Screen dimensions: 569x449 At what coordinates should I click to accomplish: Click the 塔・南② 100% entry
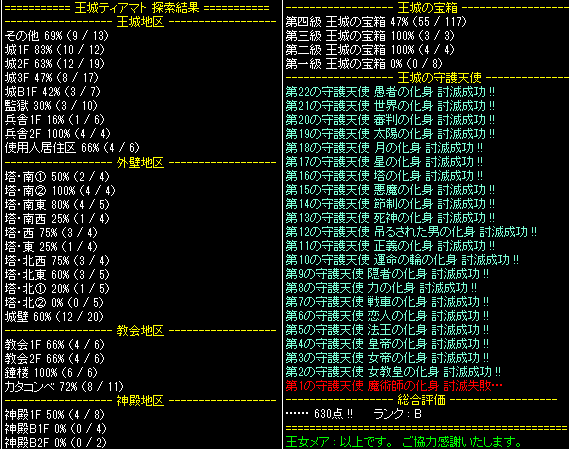coord(60,191)
